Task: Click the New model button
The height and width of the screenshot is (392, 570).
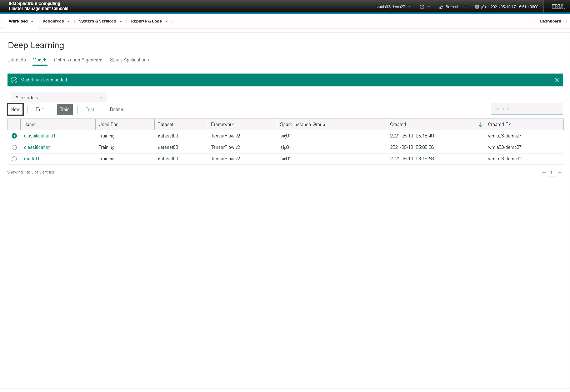Action: point(15,109)
